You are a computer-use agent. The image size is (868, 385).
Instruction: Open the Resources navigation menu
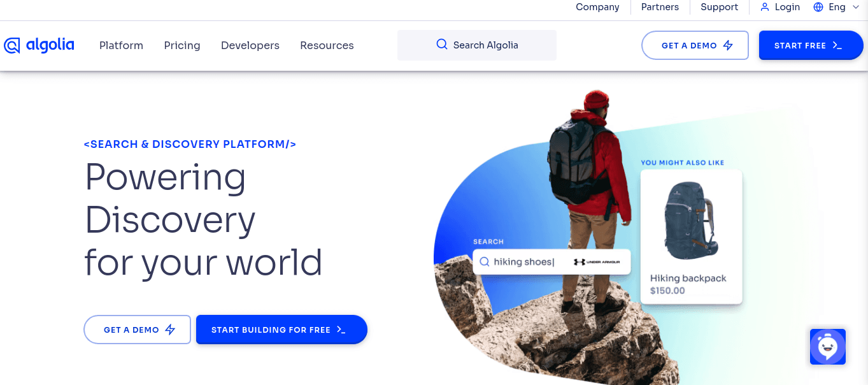(327, 45)
